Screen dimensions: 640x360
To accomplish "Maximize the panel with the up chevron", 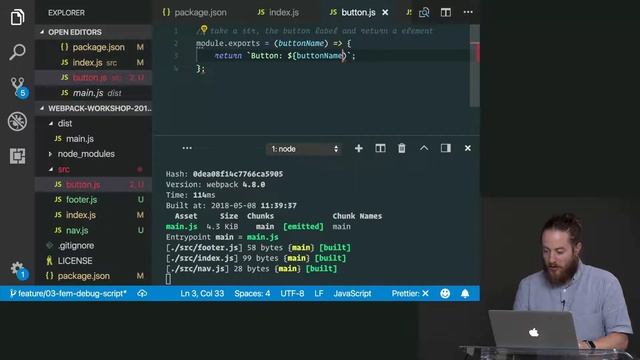I will [424, 148].
